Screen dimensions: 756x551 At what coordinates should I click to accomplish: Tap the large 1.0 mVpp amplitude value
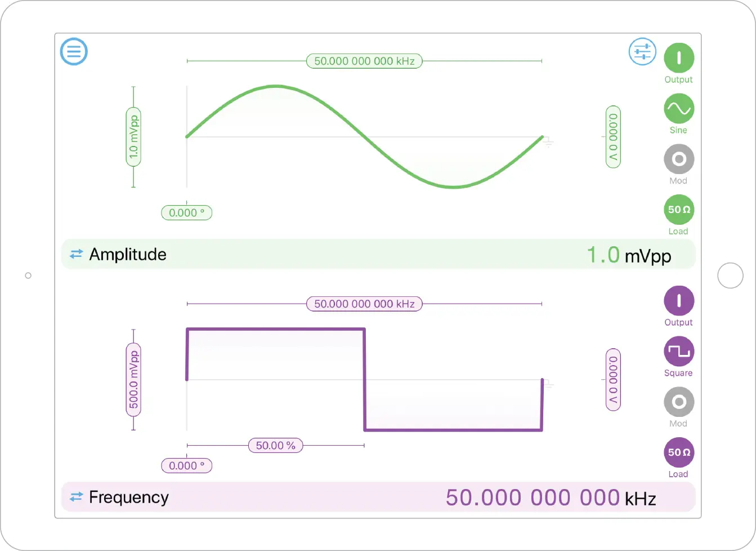point(629,256)
